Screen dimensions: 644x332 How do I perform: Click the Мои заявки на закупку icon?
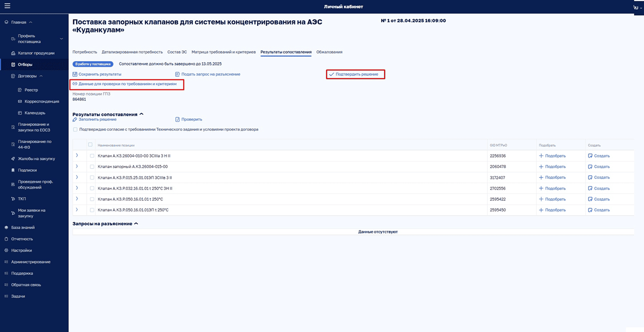13,213
